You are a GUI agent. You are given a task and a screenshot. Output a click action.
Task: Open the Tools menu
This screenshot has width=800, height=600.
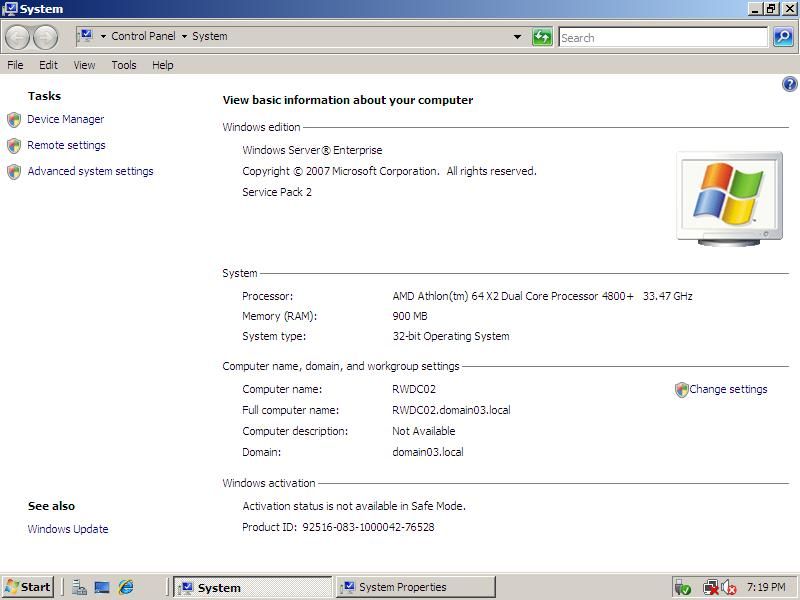[x=124, y=65]
